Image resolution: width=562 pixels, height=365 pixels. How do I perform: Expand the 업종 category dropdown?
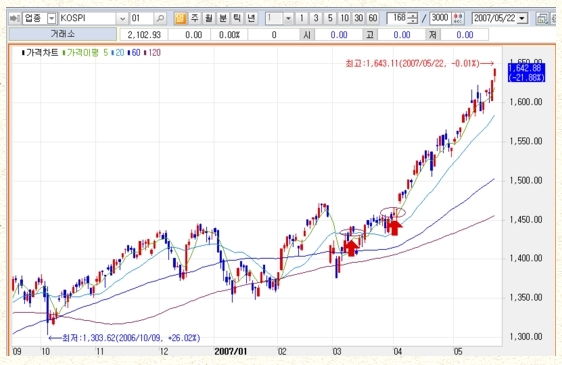click(x=52, y=18)
